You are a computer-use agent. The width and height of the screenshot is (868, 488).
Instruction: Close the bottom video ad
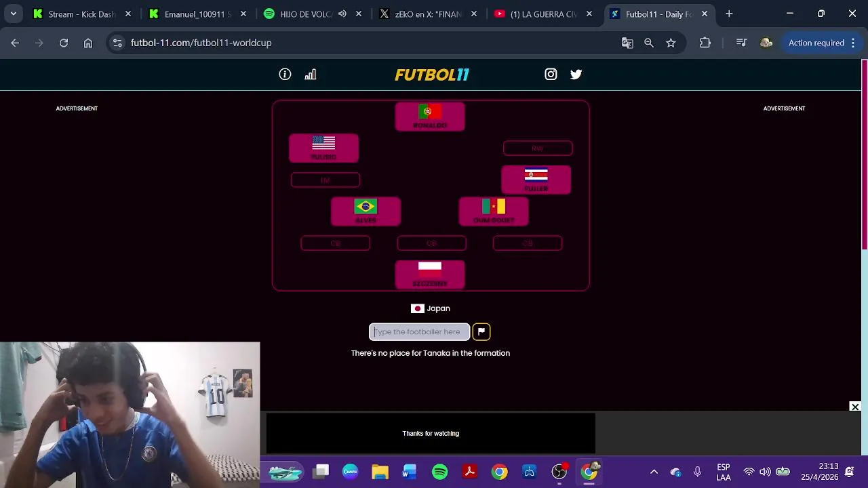pos(855,407)
